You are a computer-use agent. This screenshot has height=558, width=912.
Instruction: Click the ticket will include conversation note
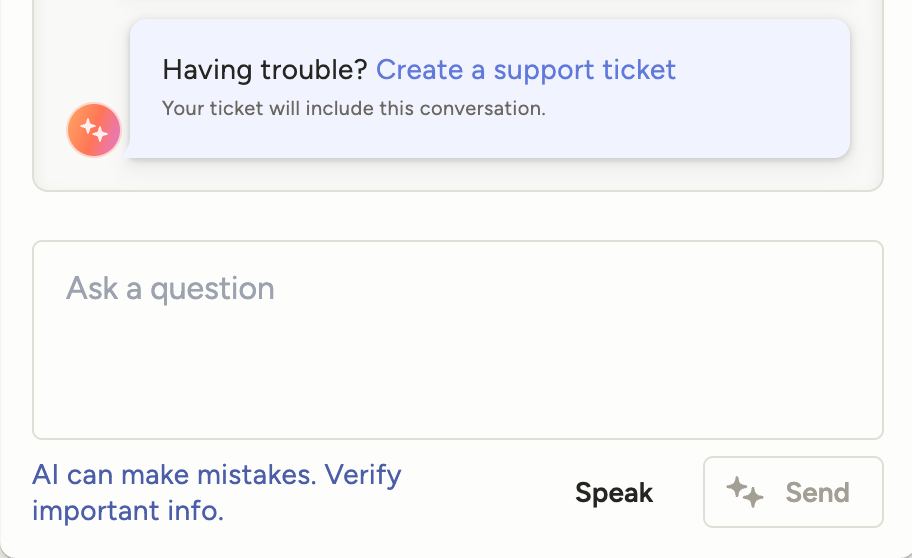[x=354, y=108]
